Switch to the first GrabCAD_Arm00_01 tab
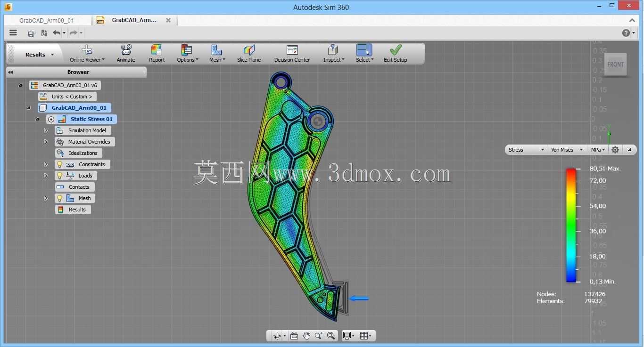This screenshot has width=644, height=347. point(47,20)
